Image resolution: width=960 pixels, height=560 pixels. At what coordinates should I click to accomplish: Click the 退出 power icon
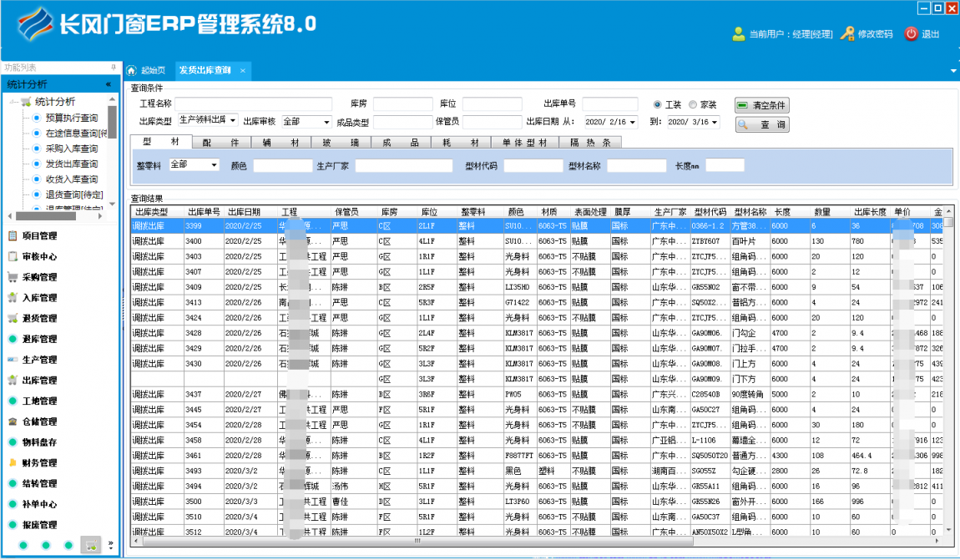[x=911, y=34]
